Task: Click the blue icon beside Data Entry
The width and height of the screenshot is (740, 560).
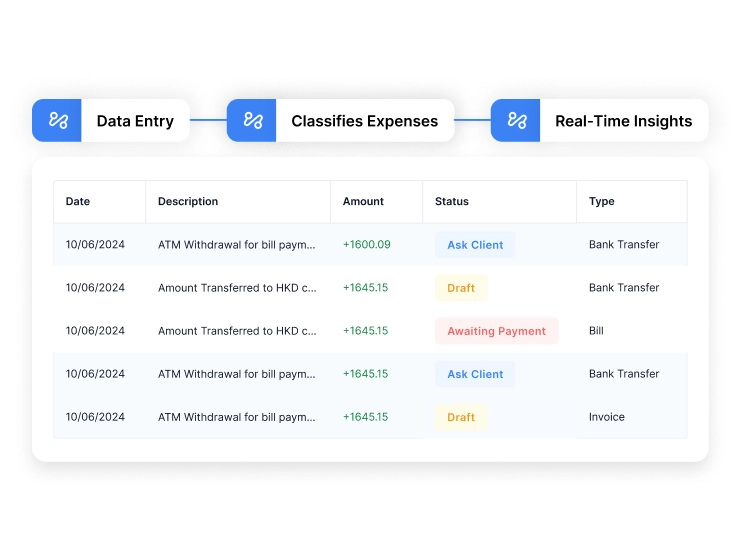Action: [x=57, y=121]
